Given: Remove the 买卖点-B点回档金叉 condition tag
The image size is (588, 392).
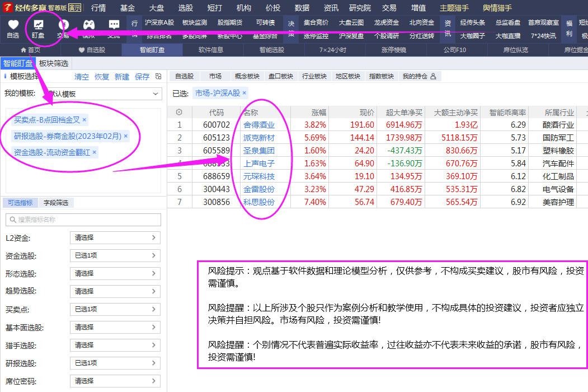Looking at the screenshot, I should pos(84,120).
